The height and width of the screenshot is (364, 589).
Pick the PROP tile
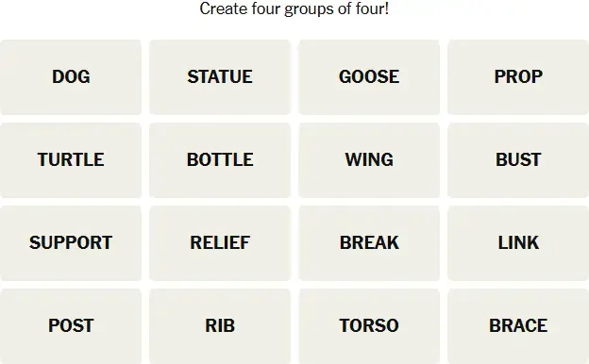(518, 77)
